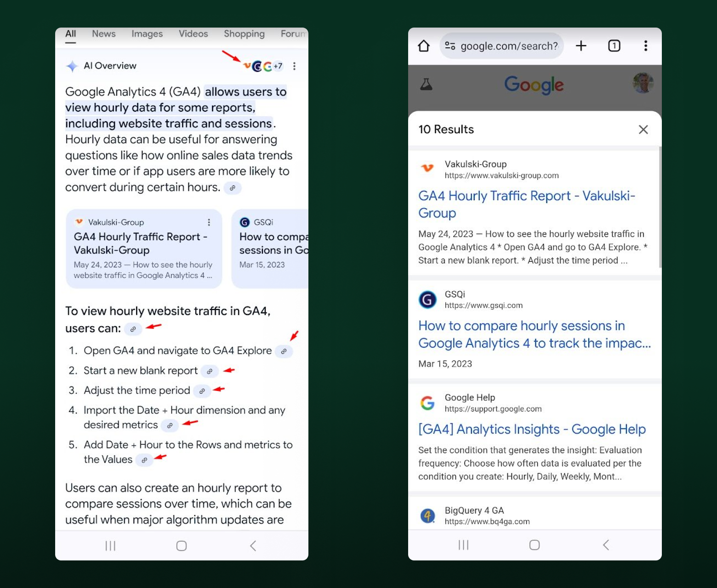Open the Vakulski-Group source card in AI Overview
The image size is (717, 588).
click(144, 249)
